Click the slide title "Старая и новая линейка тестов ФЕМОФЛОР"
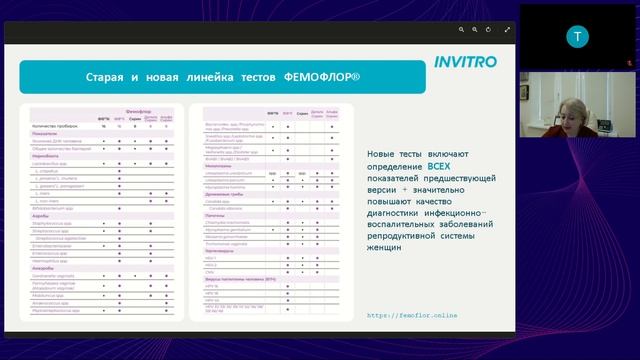The height and width of the screenshot is (360, 640). tap(223, 77)
